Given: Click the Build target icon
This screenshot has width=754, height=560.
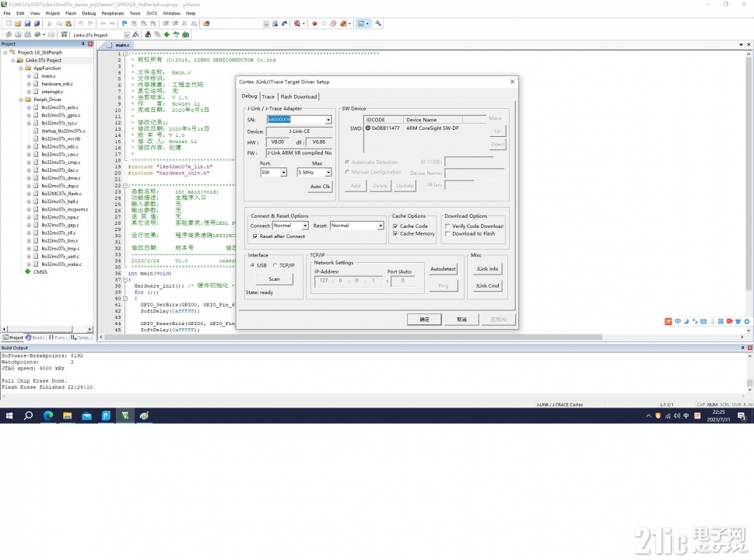Looking at the screenshot, I should (18, 34).
